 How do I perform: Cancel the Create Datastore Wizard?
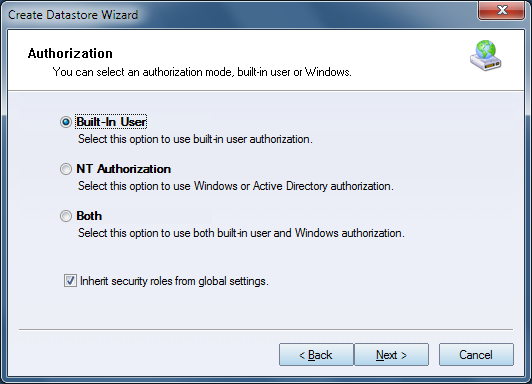pyautogui.click(x=476, y=354)
